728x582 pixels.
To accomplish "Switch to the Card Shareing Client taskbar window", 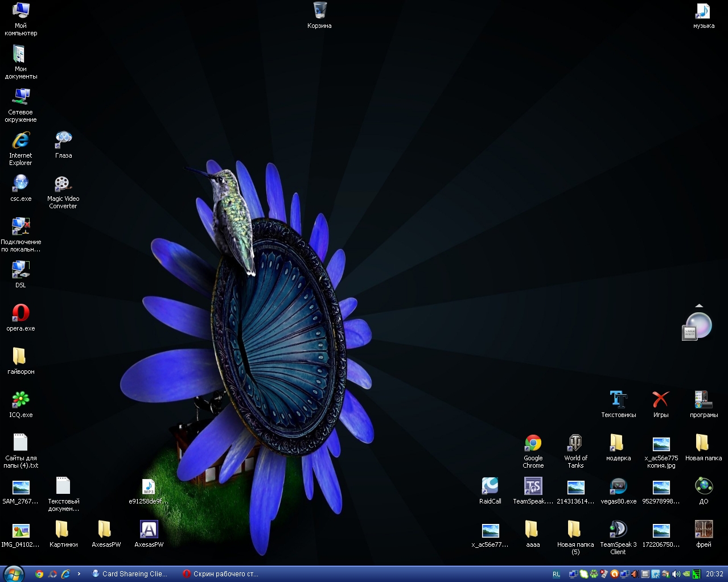I will point(130,574).
